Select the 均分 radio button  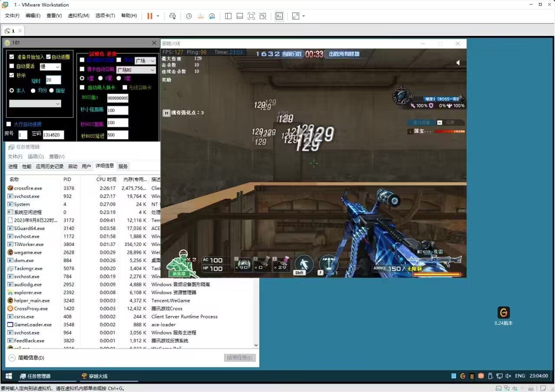click(33, 91)
